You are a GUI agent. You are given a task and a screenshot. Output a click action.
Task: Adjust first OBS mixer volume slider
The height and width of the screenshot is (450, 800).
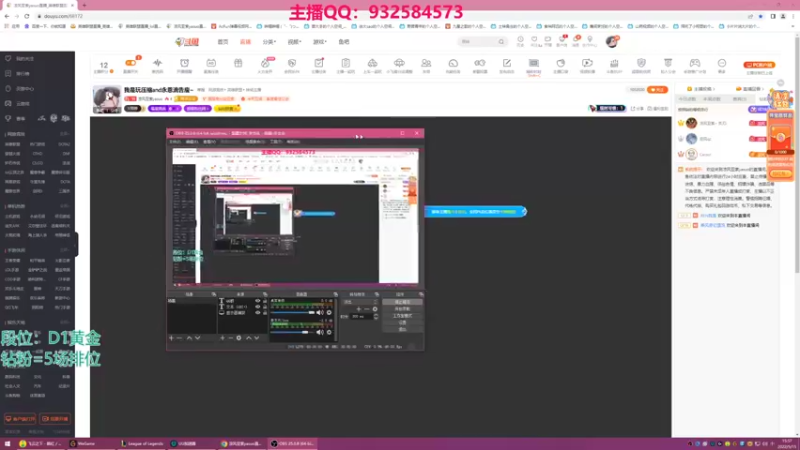point(293,313)
